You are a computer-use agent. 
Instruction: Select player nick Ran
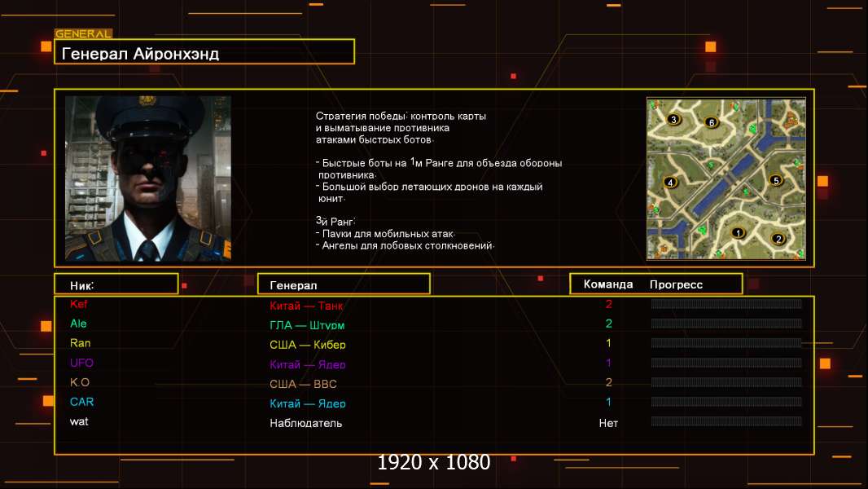pyautogui.click(x=81, y=343)
